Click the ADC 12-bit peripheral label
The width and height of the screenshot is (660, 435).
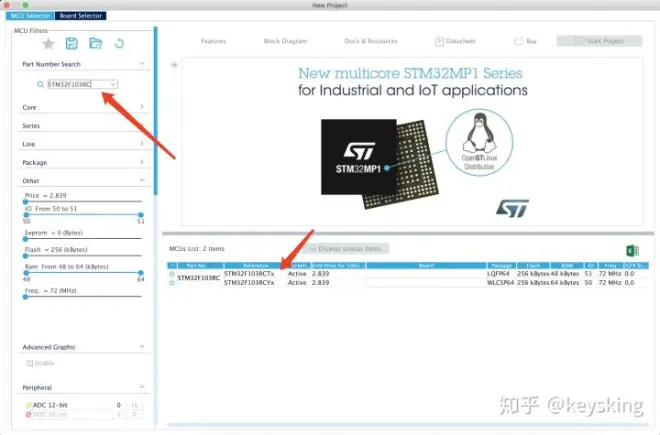(x=50, y=405)
